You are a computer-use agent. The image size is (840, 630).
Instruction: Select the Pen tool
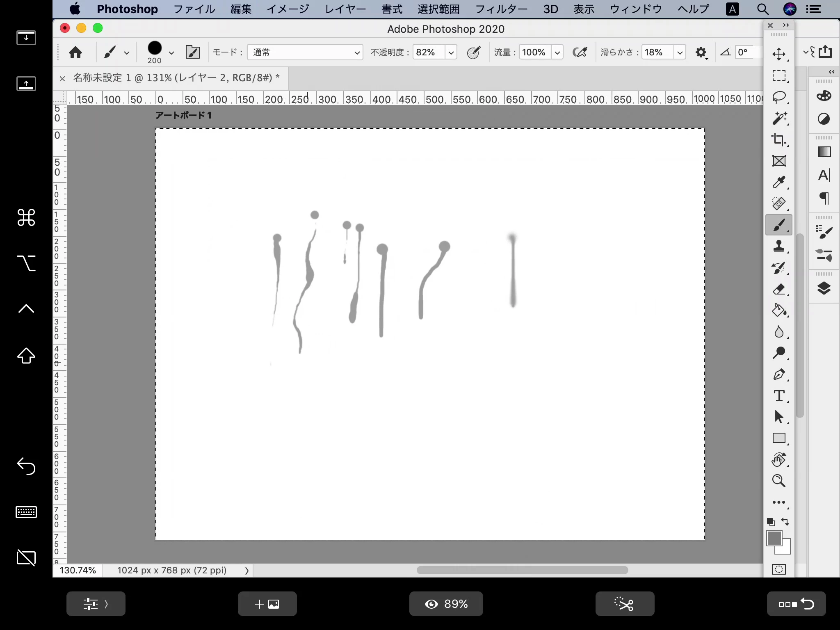[x=778, y=374]
